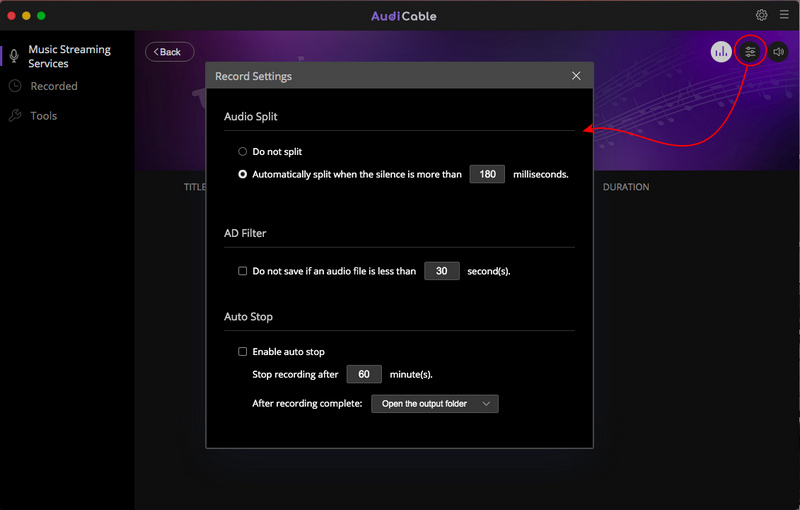
Task: Open the settings gear in title bar
Action: coord(761,15)
